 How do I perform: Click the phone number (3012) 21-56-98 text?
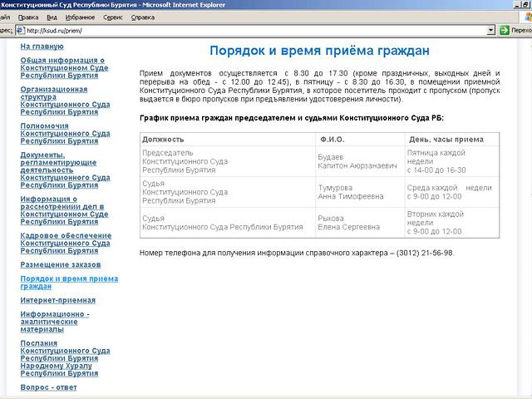click(425, 253)
